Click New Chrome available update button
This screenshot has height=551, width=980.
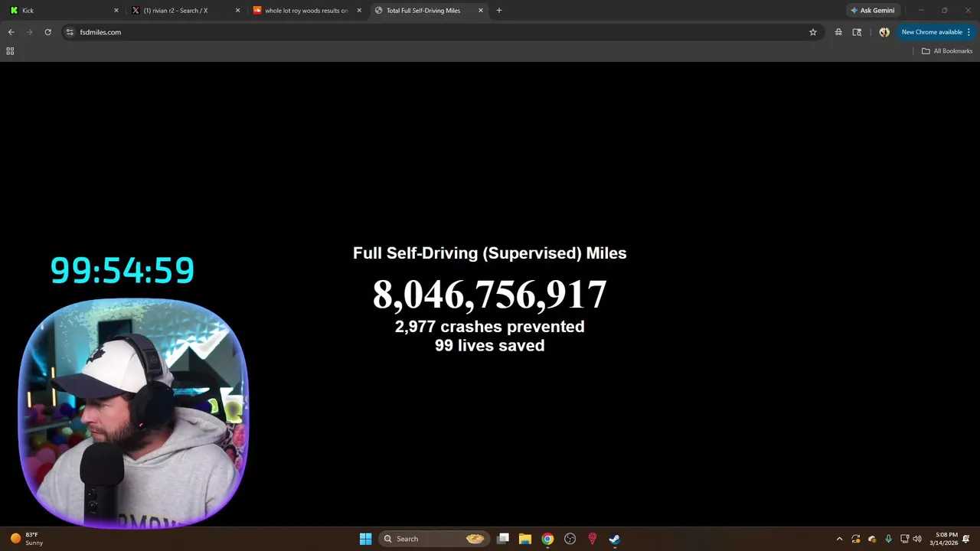(x=936, y=32)
